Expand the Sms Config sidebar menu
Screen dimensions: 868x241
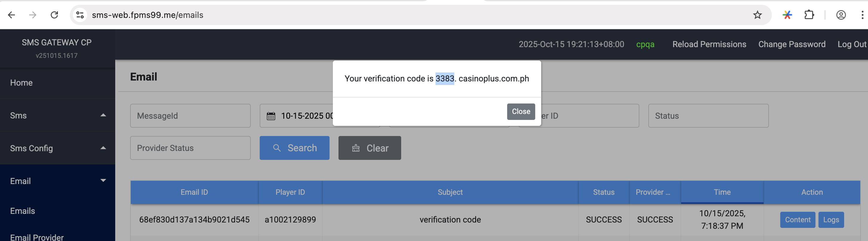(x=57, y=148)
